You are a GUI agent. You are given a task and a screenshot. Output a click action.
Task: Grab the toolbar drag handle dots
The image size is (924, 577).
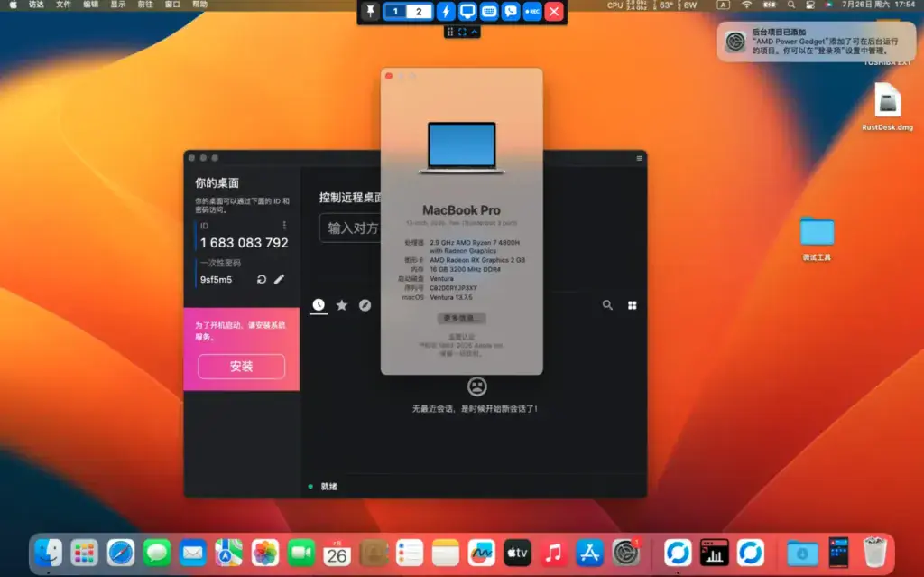450,32
